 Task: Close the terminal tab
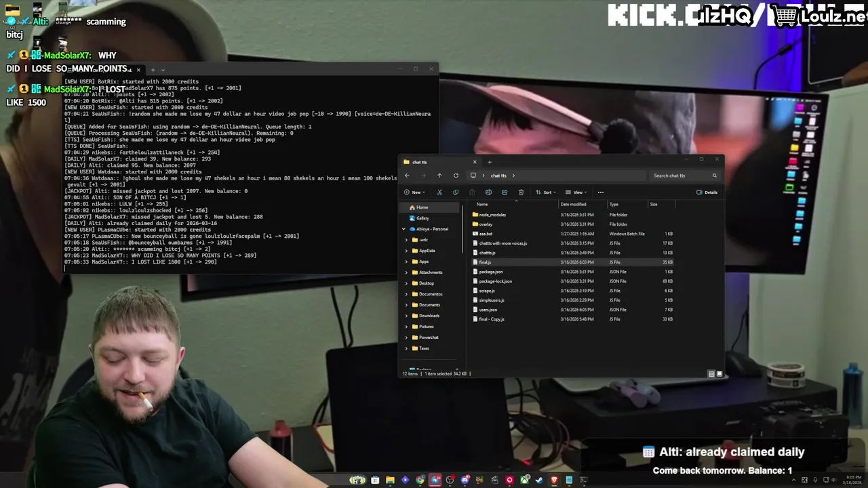point(138,70)
